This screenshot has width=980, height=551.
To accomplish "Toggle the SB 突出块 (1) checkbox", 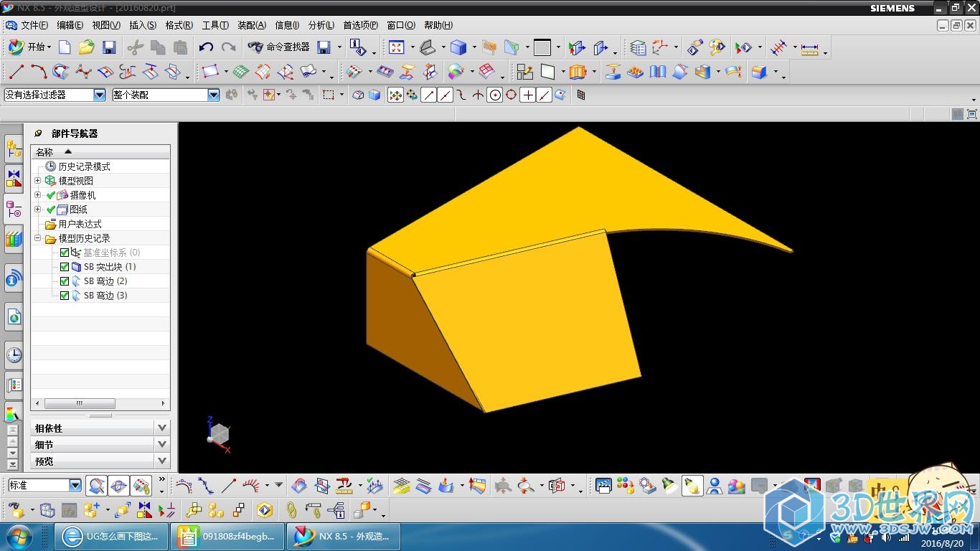I will point(65,267).
